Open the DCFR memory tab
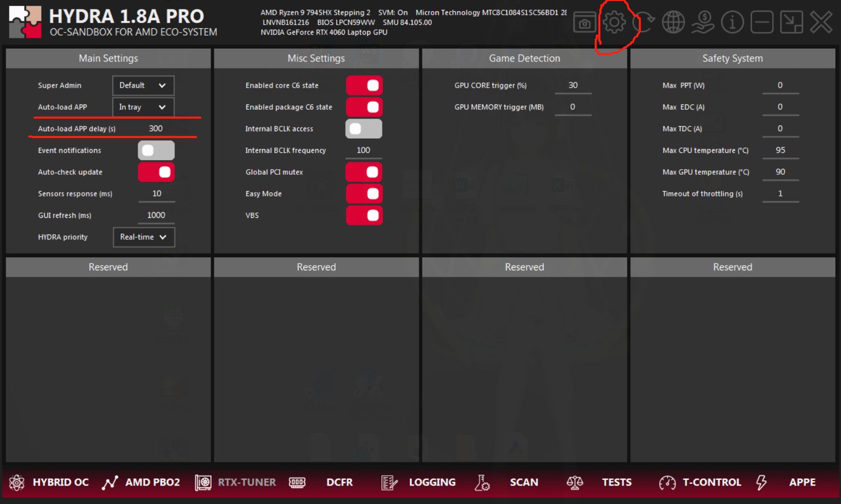841x504 pixels. 321,482
